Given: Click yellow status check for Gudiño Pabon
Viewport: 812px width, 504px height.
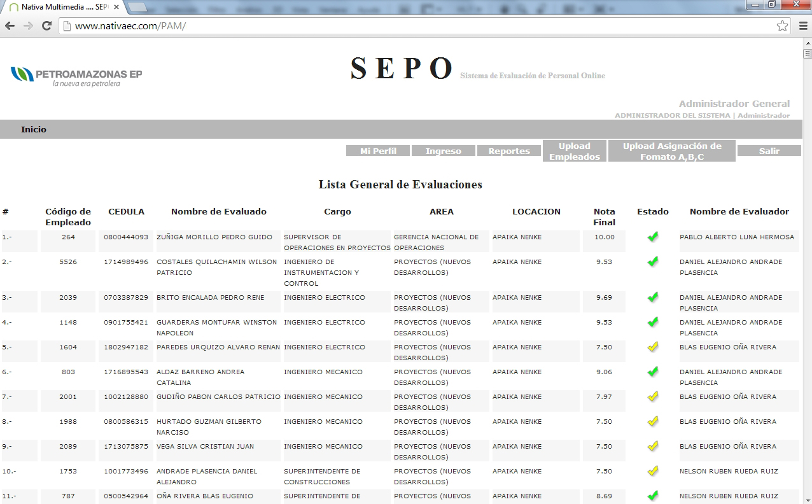Looking at the screenshot, I should [652, 396].
